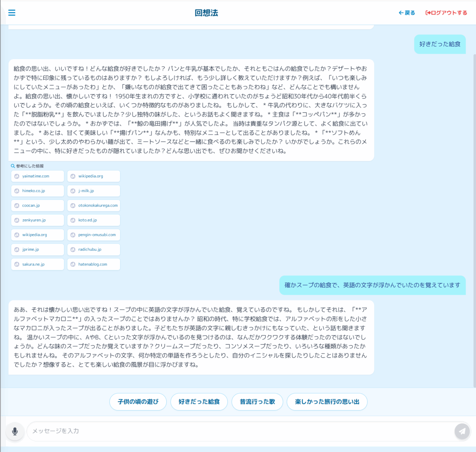
Task: Select the 昔流行った歌 topic chip
Action: click(257, 402)
